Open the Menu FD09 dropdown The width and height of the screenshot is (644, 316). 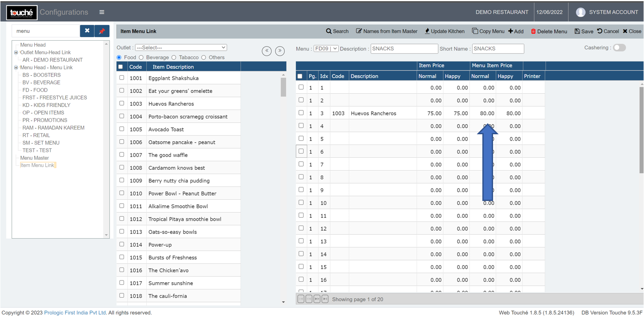tap(326, 49)
